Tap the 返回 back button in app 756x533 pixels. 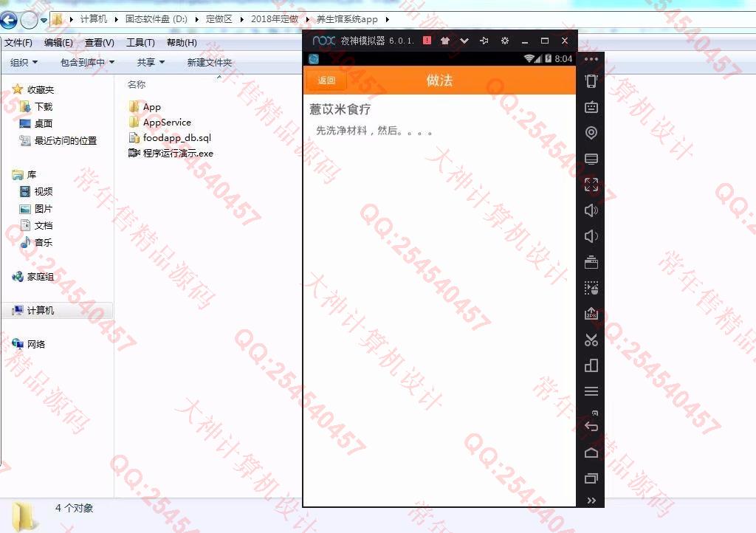(326, 80)
